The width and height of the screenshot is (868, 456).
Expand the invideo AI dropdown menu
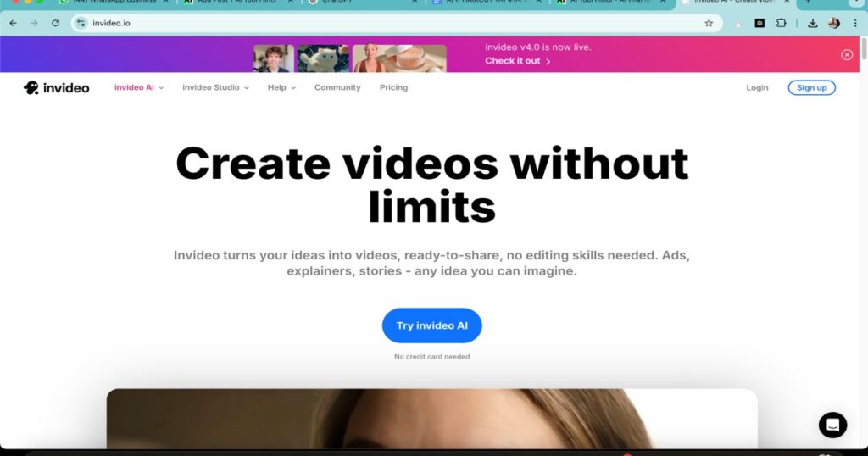(x=139, y=87)
